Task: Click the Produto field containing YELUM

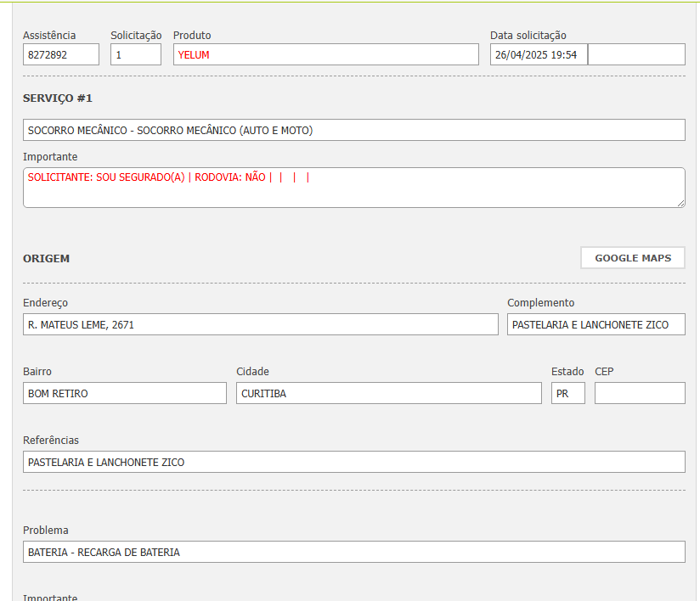Action: click(x=325, y=55)
